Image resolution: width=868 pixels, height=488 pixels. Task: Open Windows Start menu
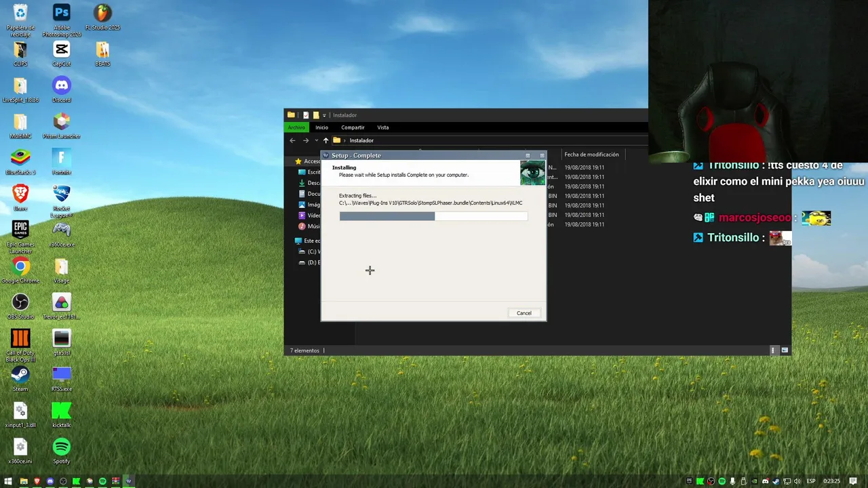[x=8, y=481]
